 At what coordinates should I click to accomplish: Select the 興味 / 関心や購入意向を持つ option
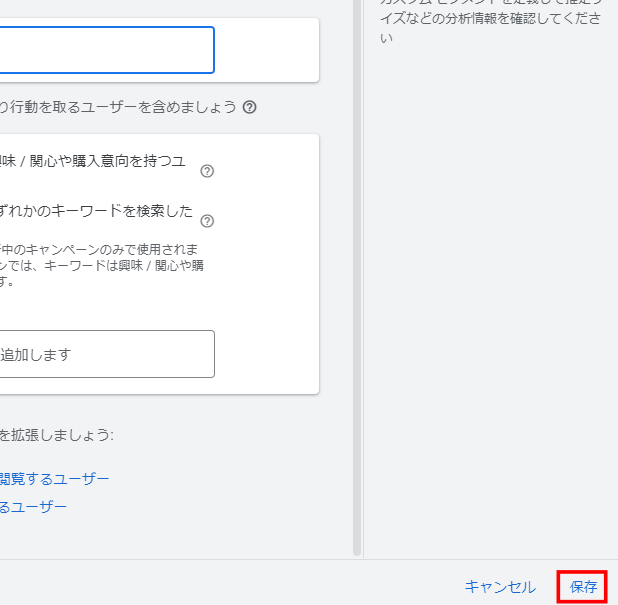pyautogui.click(x=92, y=161)
